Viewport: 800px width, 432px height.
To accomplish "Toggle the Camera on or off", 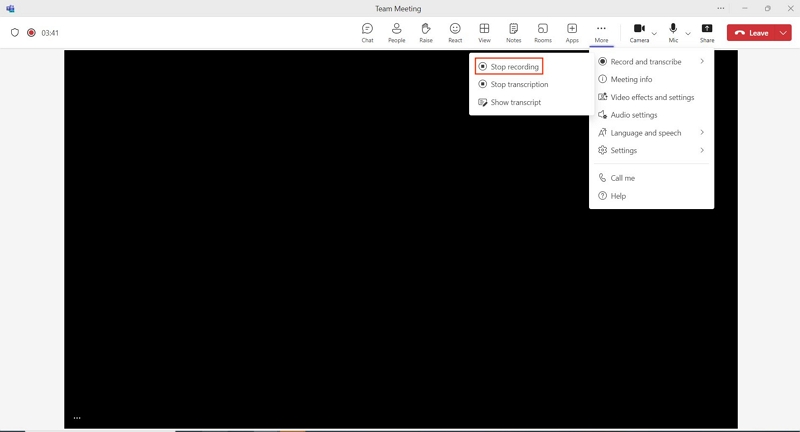I will 639,33.
